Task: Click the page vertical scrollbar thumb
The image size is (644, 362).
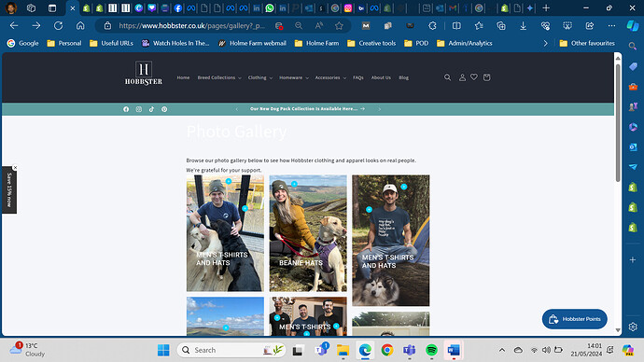Action: [618, 123]
